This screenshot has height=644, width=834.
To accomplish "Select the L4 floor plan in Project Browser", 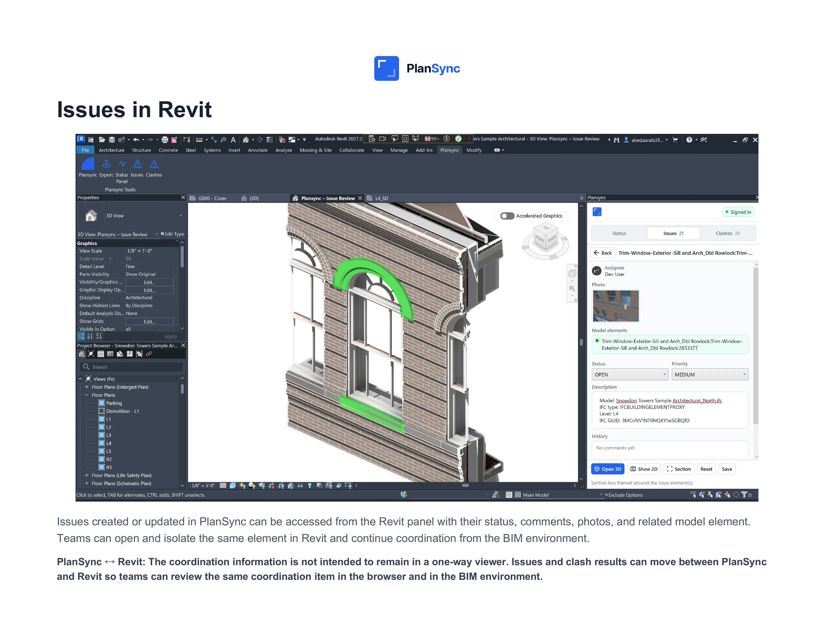I will 108,443.
